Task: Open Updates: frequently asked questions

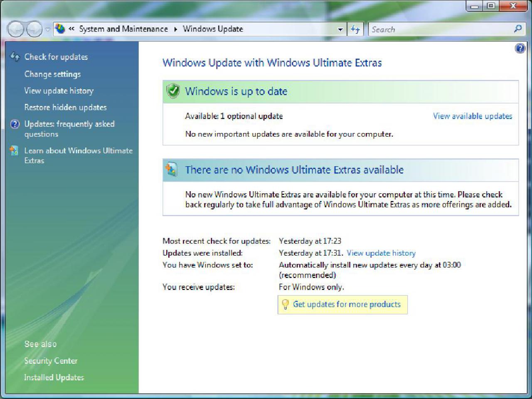Action: coord(69,129)
